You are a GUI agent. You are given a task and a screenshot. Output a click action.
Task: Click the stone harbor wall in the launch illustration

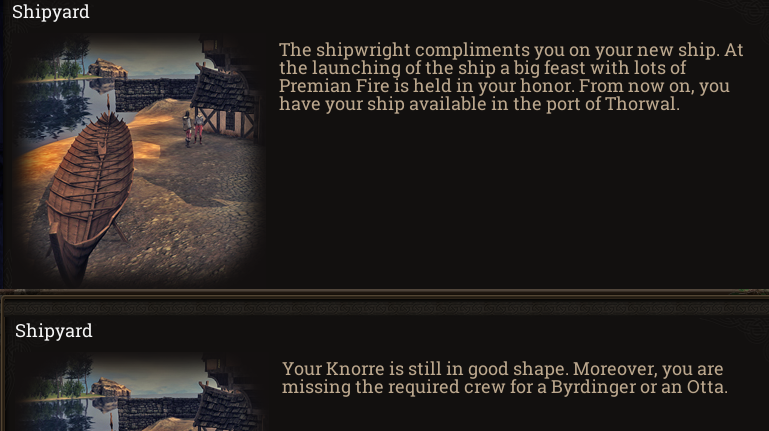pyautogui.click(x=155, y=93)
